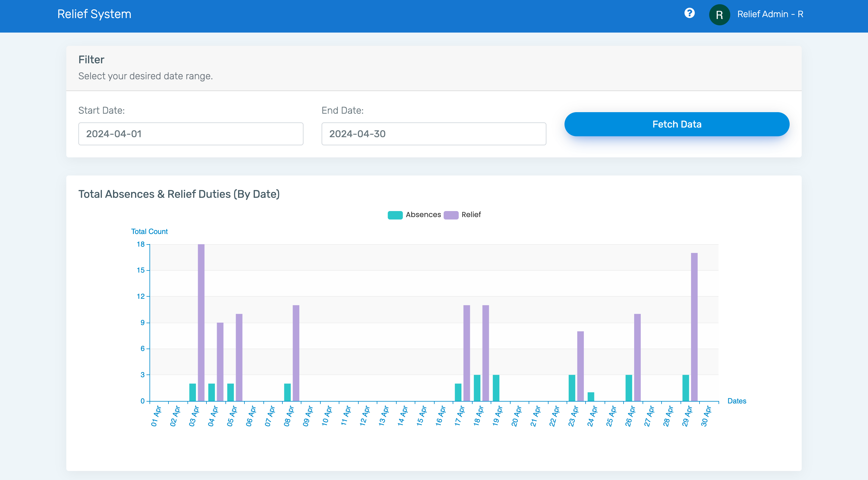This screenshot has height=480, width=868.
Task: Click the '01 Apr' axis label
Action: [x=156, y=416]
